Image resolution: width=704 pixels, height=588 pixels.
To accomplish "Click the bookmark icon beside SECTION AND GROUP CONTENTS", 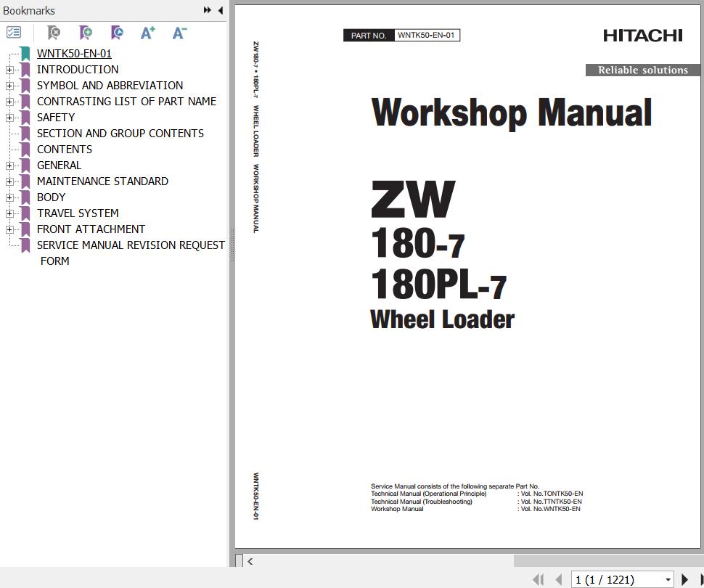I will point(25,134).
